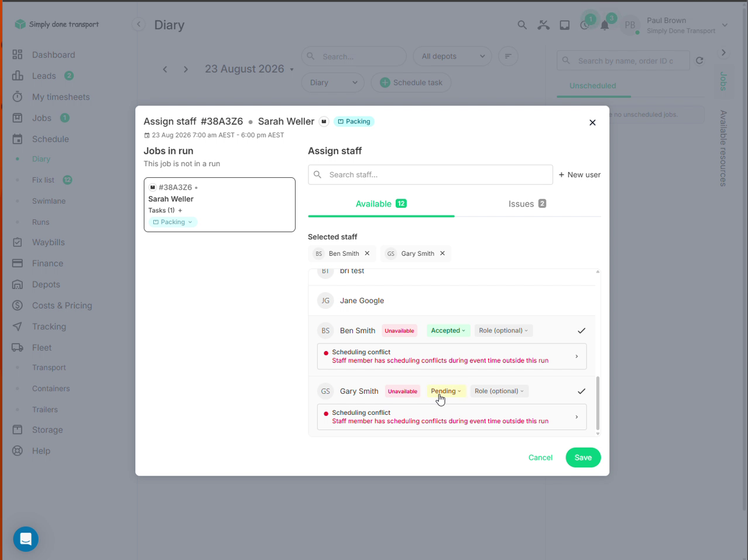The height and width of the screenshot is (560, 748).
Task: Toggle Ben Smith selection checkmark
Action: (x=581, y=331)
